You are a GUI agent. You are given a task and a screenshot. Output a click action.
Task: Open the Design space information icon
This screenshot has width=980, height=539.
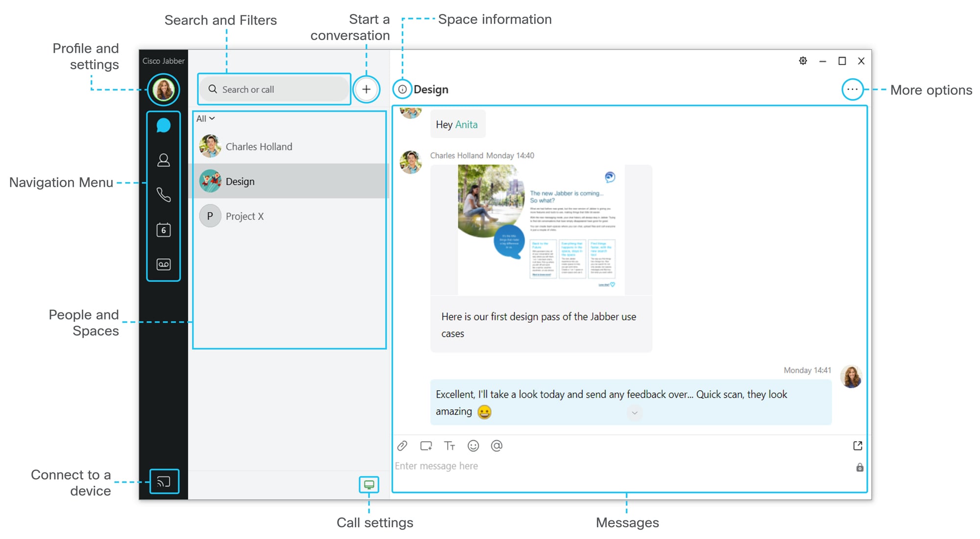[402, 90]
